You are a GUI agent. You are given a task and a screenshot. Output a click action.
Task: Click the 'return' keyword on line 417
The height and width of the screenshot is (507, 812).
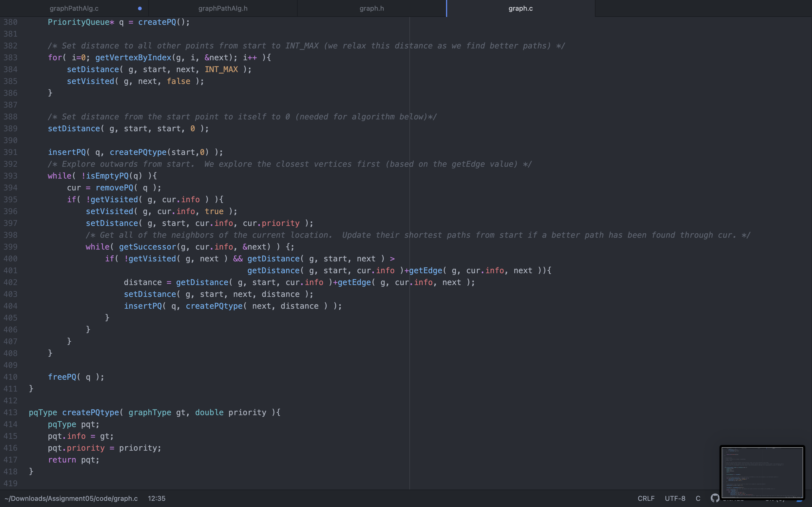62,460
